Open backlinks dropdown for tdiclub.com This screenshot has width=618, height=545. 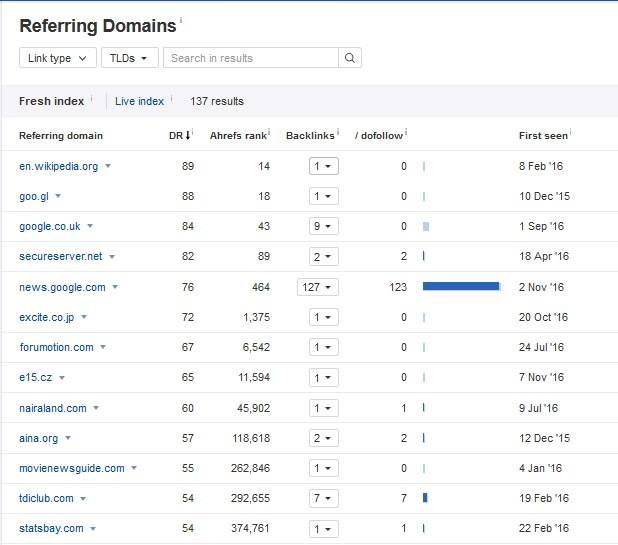(323, 498)
